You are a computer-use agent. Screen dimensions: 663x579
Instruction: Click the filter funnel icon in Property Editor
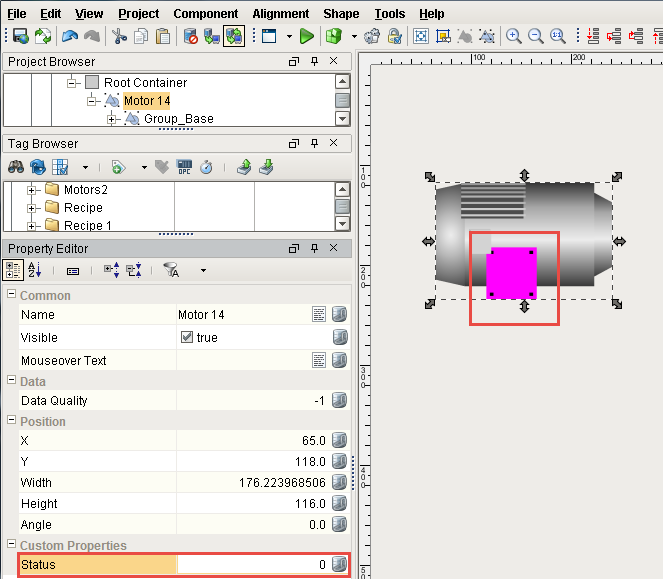[x=171, y=270]
